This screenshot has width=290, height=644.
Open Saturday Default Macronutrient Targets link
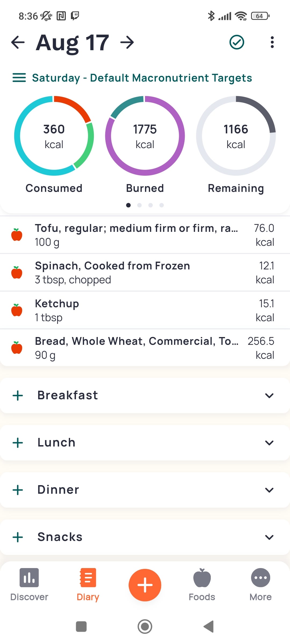(x=142, y=78)
